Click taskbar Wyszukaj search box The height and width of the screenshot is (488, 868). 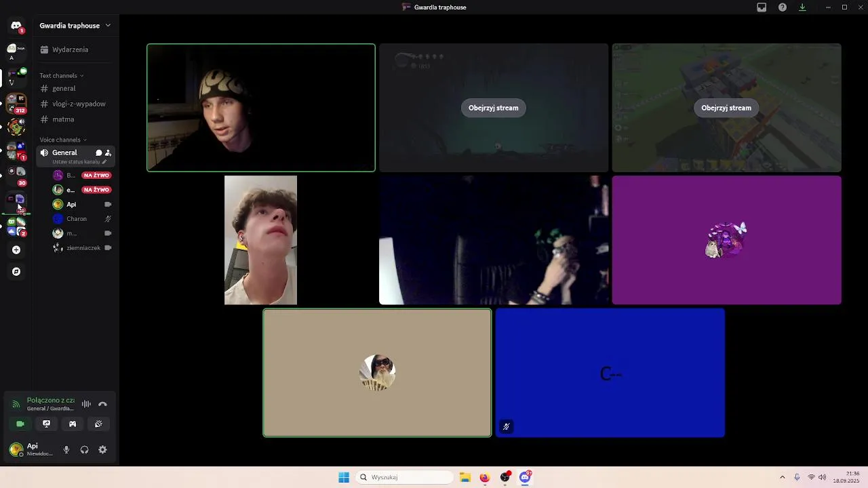point(405,478)
